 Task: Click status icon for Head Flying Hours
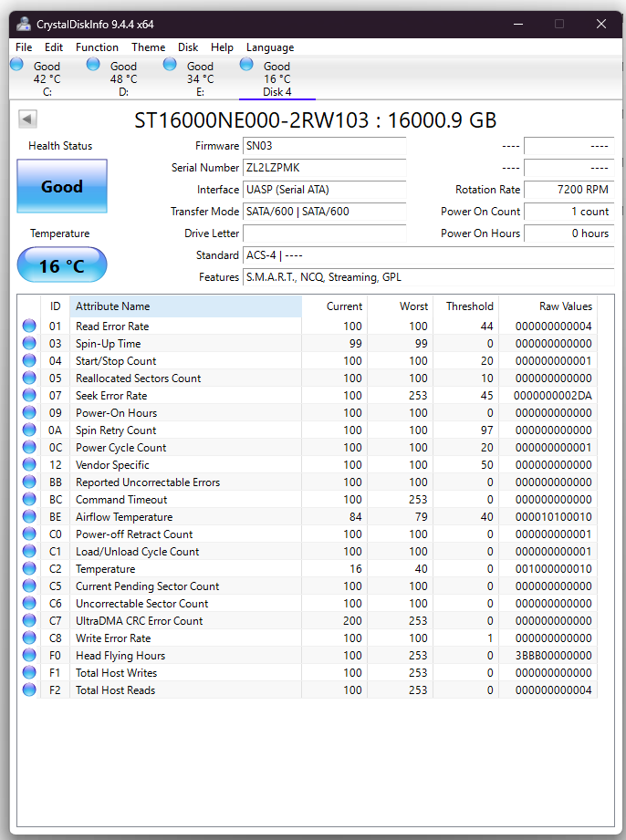(x=29, y=655)
